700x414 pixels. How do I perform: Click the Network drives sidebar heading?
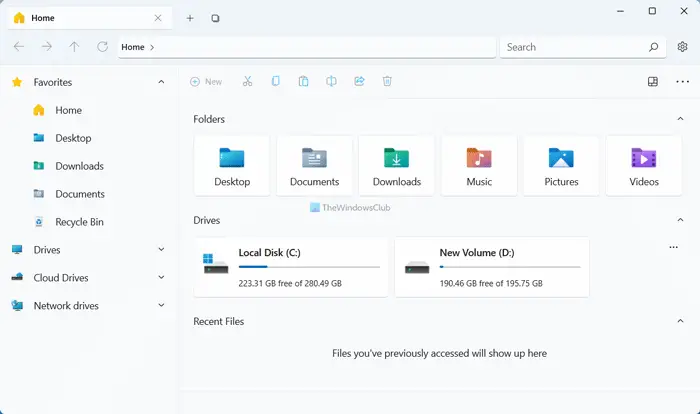[66, 305]
